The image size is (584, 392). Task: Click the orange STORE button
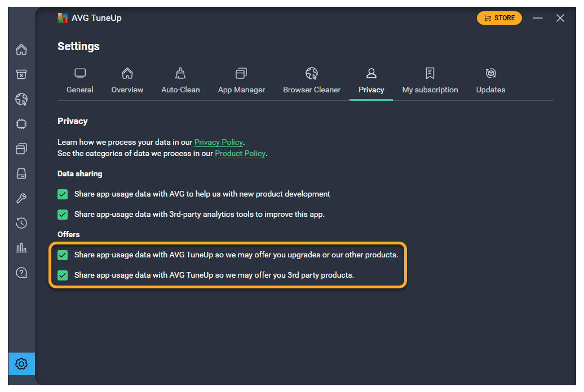coord(499,18)
